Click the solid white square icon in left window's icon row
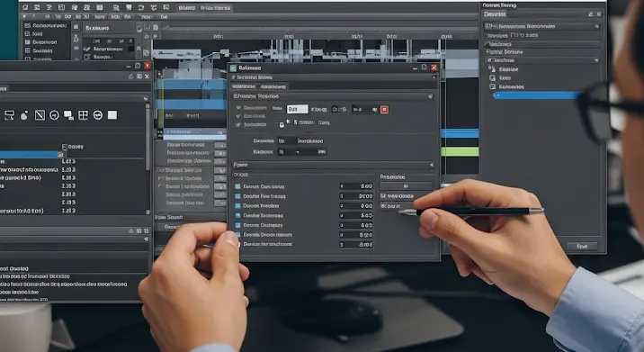 click(112, 115)
